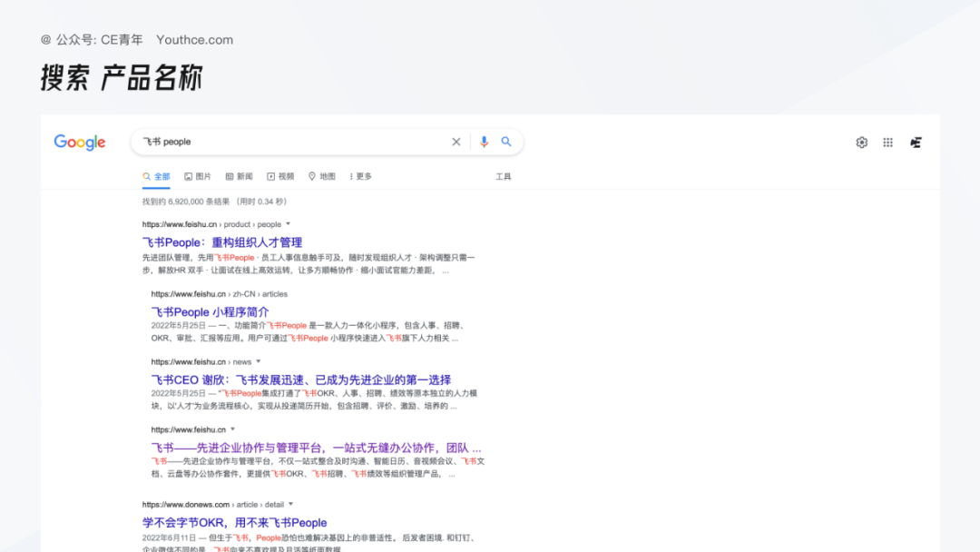980x552 pixels.
Task: Switch to the 地图 tab
Action: click(x=322, y=176)
